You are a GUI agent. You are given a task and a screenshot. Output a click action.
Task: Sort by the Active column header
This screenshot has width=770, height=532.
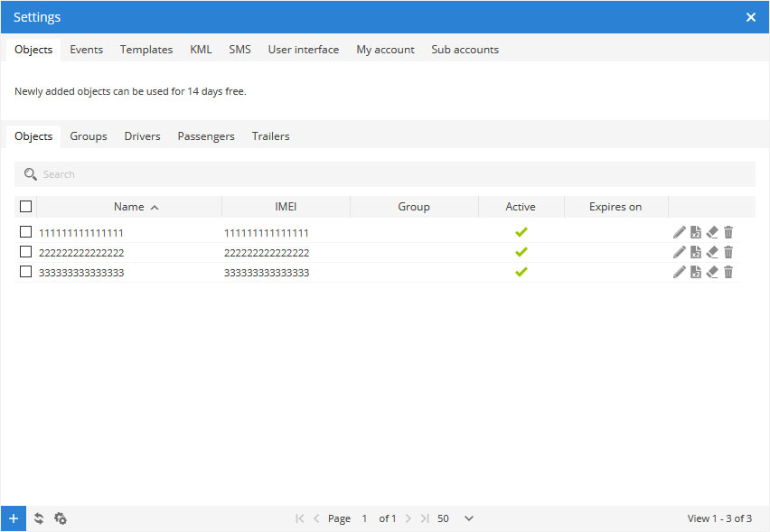coord(521,207)
